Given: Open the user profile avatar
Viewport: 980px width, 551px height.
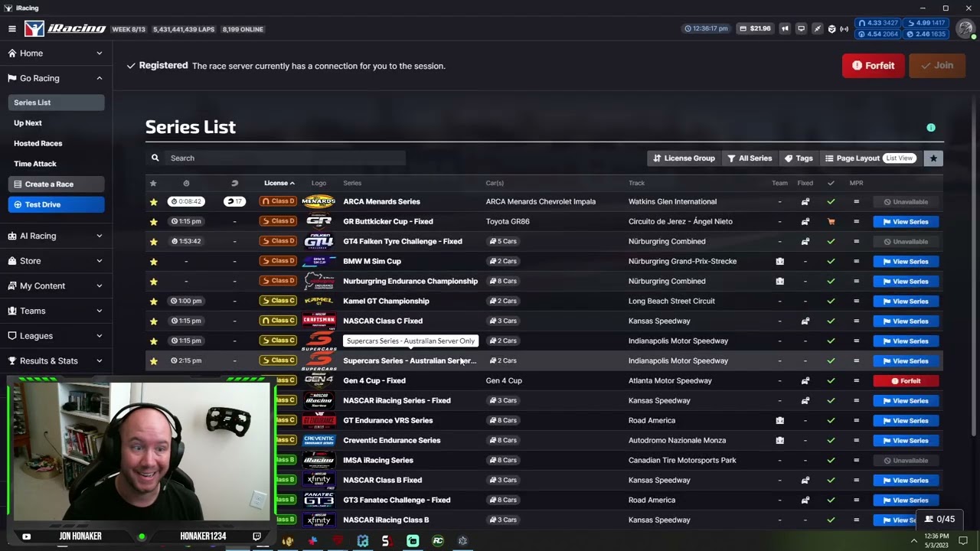Looking at the screenshot, I should pyautogui.click(x=965, y=29).
